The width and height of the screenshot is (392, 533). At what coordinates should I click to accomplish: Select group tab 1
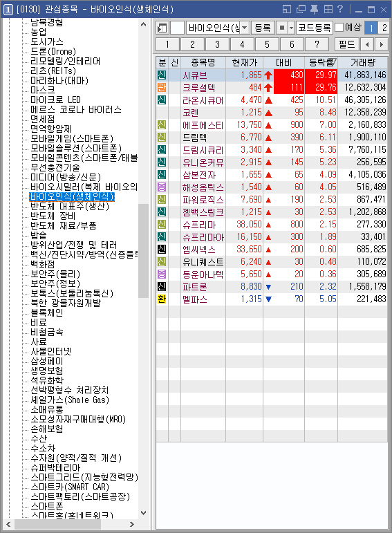[x=167, y=44]
